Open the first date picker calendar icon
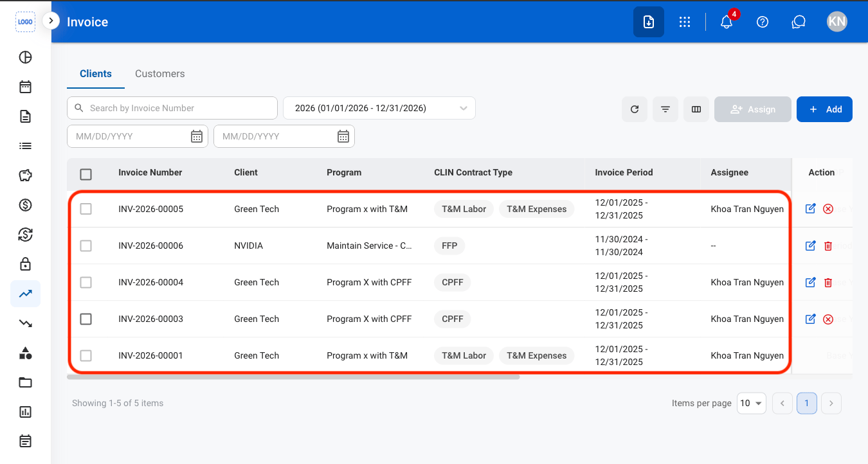Screen dimensions: 868x464 point(197,136)
